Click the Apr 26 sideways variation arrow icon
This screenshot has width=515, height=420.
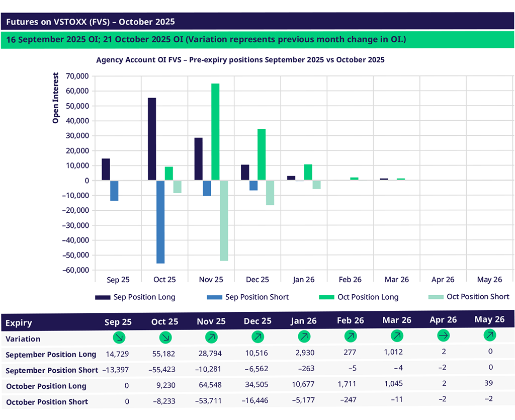point(443,335)
